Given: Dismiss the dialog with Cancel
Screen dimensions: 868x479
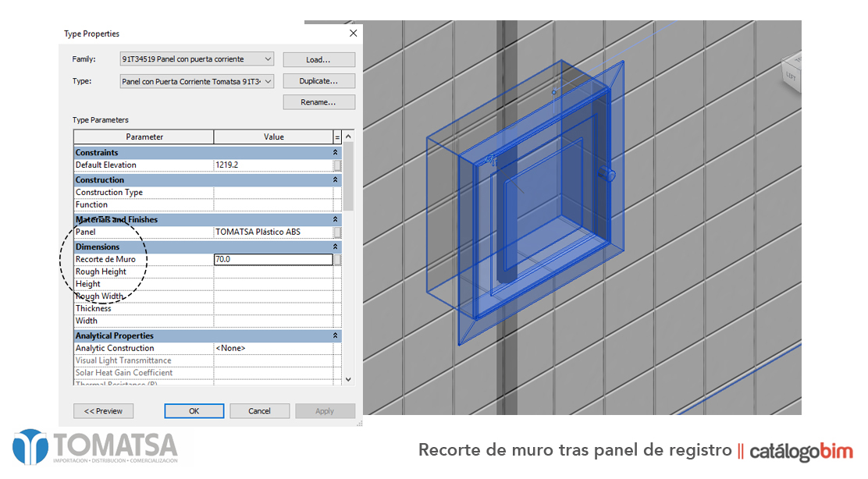Looking at the screenshot, I should pyautogui.click(x=259, y=410).
